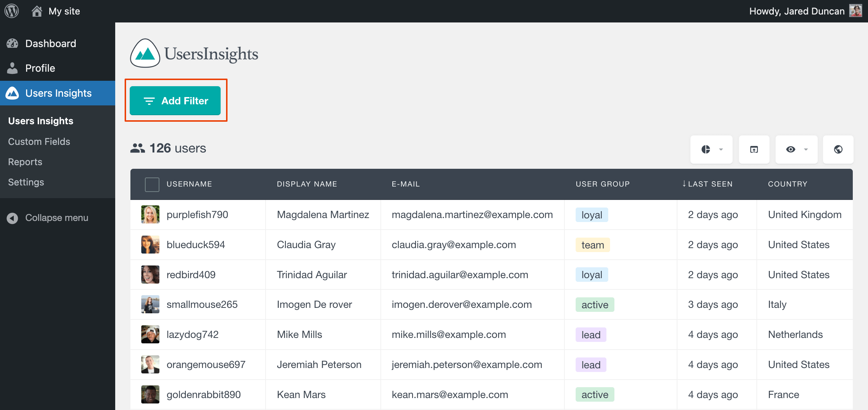
Task: Click lazydog742's avatar thumbnail
Action: (x=150, y=334)
